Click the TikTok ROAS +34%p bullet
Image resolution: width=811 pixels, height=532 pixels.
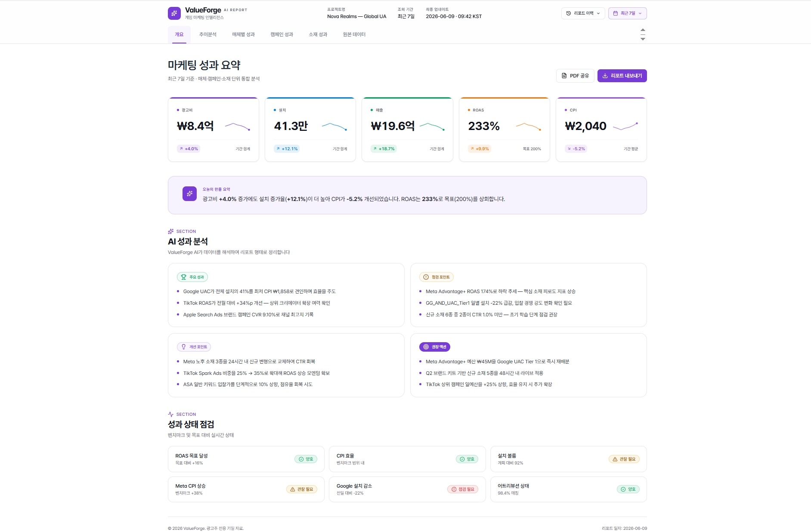[257, 303]
